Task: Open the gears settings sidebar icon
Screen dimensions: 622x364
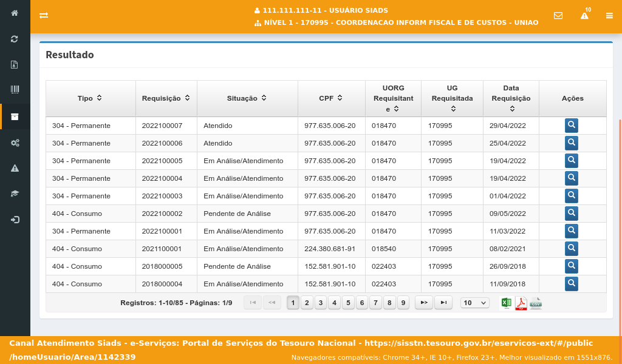Action: [15, 143]
